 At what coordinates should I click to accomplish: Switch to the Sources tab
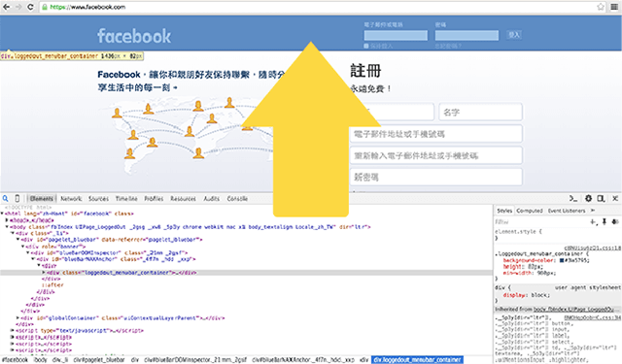[x=98, y=198]
